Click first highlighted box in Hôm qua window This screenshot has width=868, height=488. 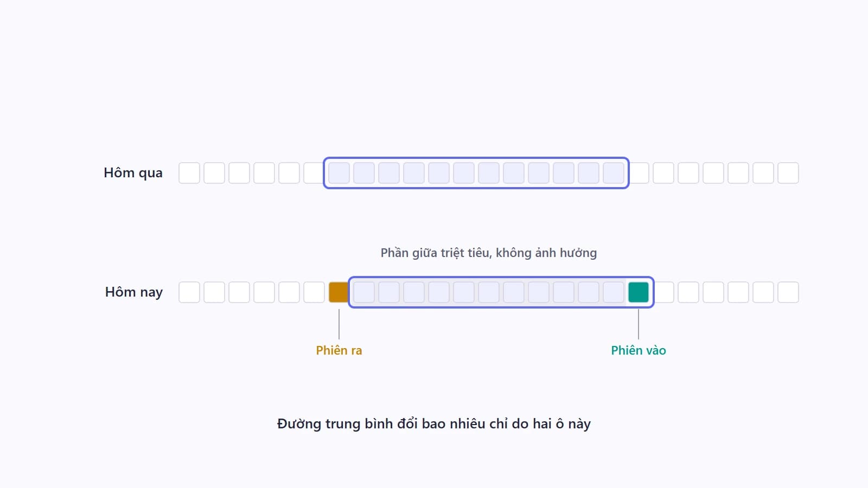[x=339, y=173]
